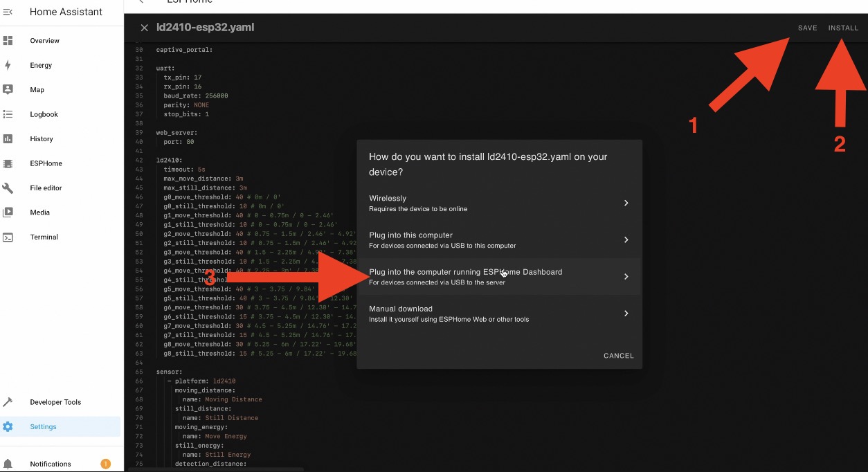
Task: Click the detection_distance: line
Action: (x=210, y=464)
